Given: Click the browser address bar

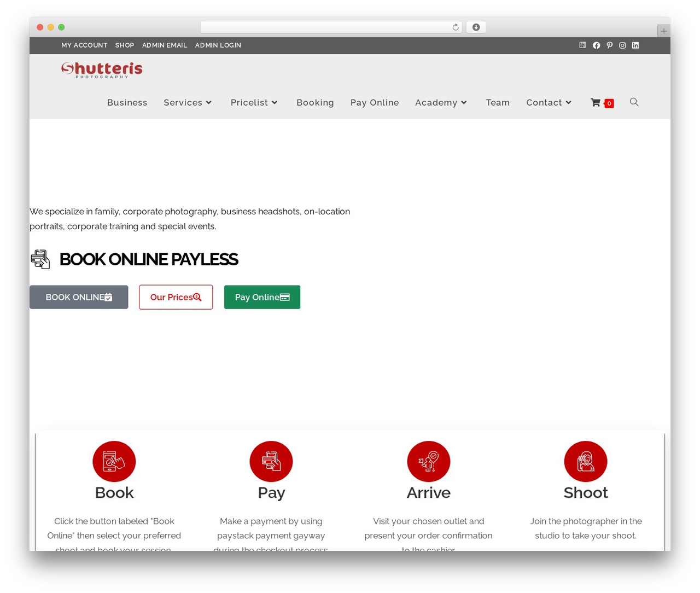Looking at the screenshot, I should click(331, 27).
